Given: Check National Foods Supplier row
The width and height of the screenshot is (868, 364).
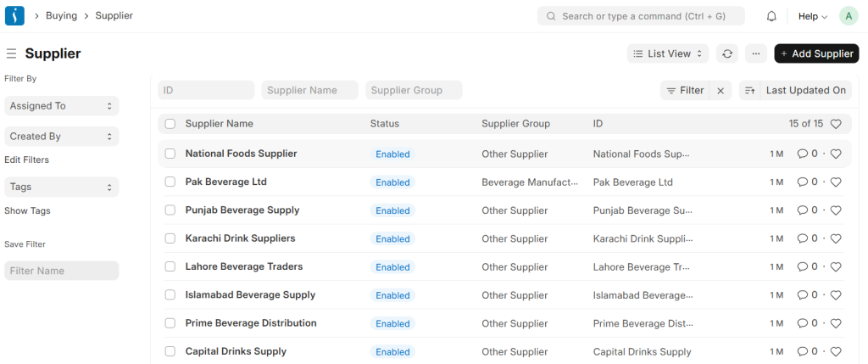Looking at the screenshot, I should pyautogui.click(x=170, y=154).
